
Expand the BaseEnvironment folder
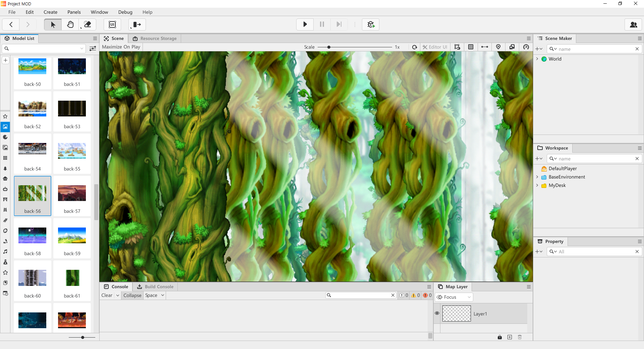coord(537,177)
